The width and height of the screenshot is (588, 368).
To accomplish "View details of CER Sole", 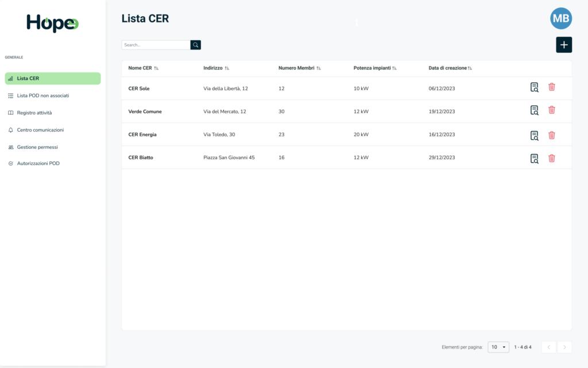I will (534, 87).
